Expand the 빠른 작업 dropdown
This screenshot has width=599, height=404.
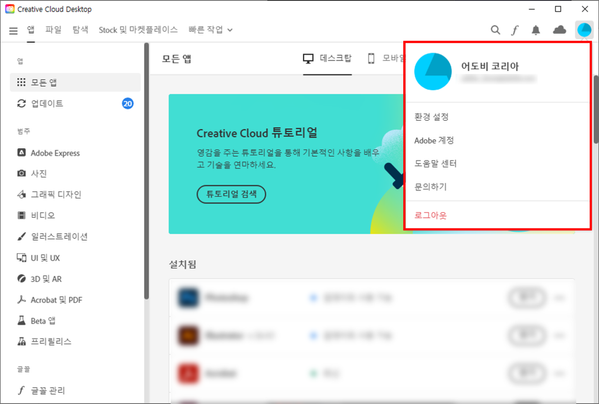click(x=210, y=30)
